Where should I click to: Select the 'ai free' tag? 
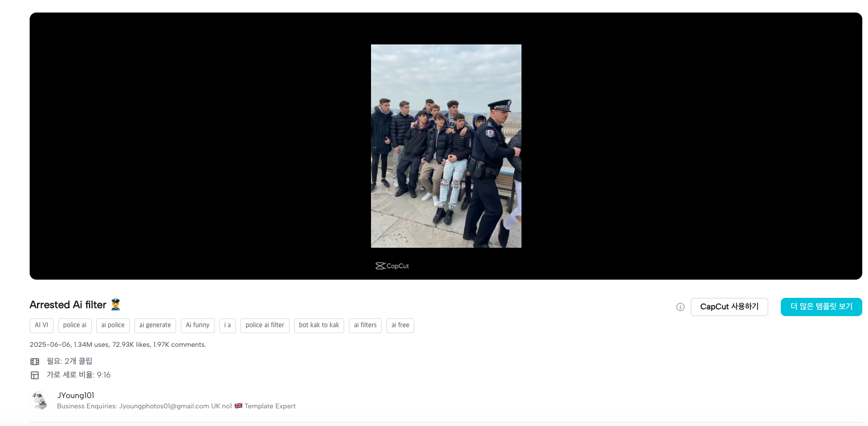pyautogui.click(x=400, y=326)
